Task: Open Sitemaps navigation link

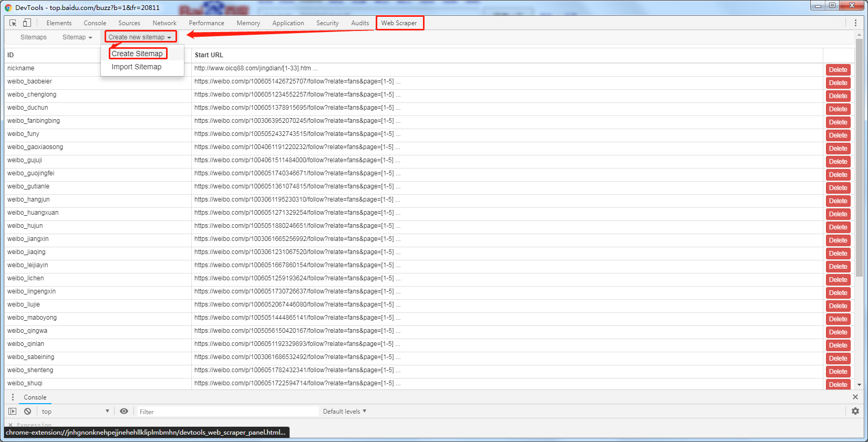Action: click(34, 37)
